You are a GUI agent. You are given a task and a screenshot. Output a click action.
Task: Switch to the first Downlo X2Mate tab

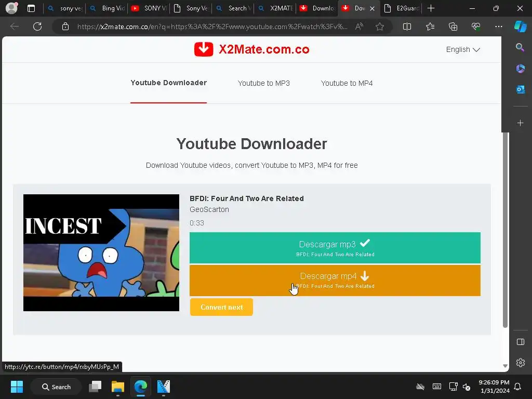click(x=318, y=8)
